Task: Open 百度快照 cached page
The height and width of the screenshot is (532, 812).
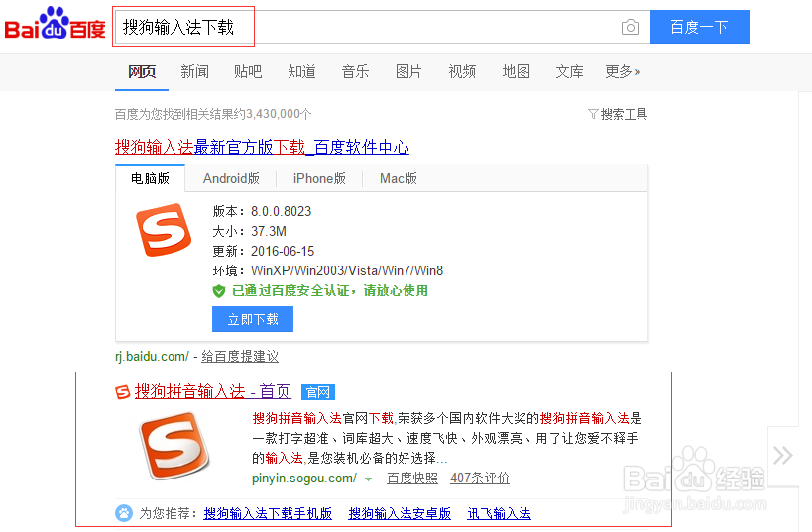Action: pyautogui.click(x=412, y=479)
